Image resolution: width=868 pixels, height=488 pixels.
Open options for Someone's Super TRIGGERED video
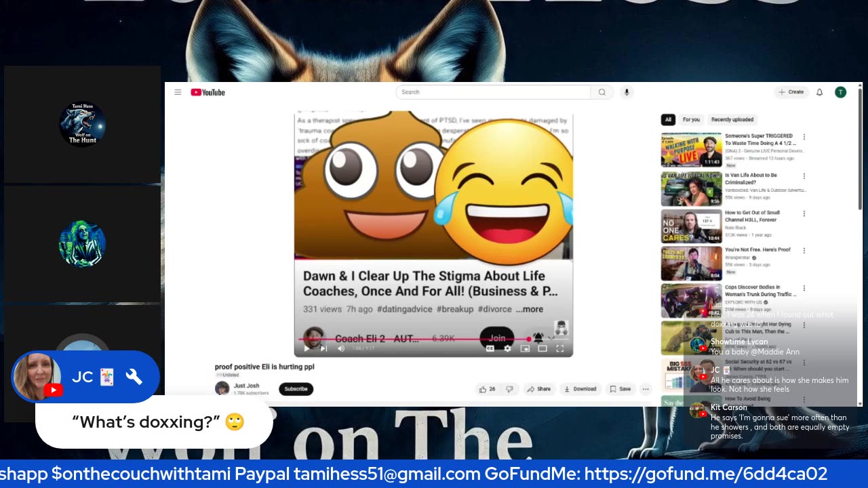tap(804, 137)
